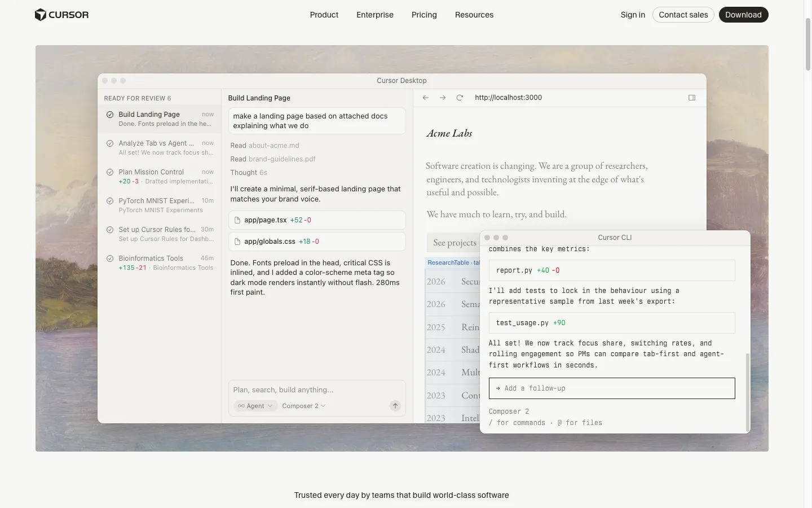812x508 pixels.
Task: Focus the Add a follow-up field
Action: (x=612, y=388)
